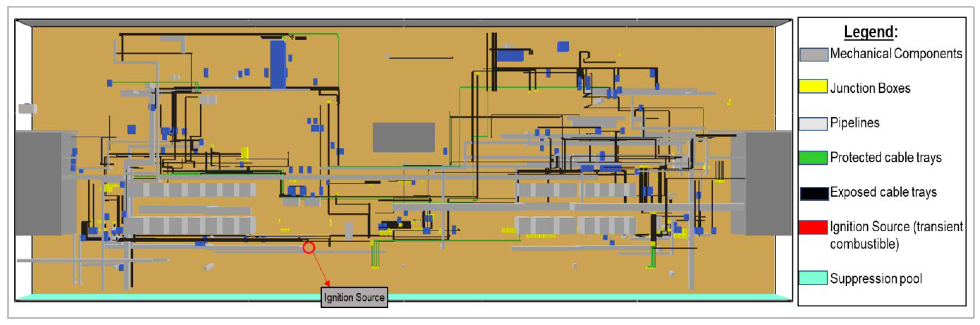Click the black Exposed cable trays swatch

[x=814, y=193]
